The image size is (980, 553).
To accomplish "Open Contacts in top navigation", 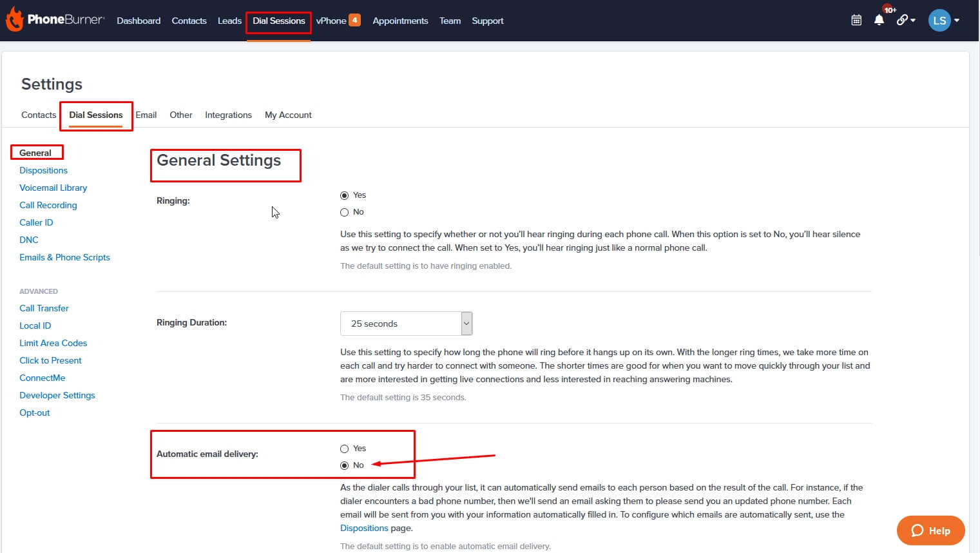I will tap(189, 21).
